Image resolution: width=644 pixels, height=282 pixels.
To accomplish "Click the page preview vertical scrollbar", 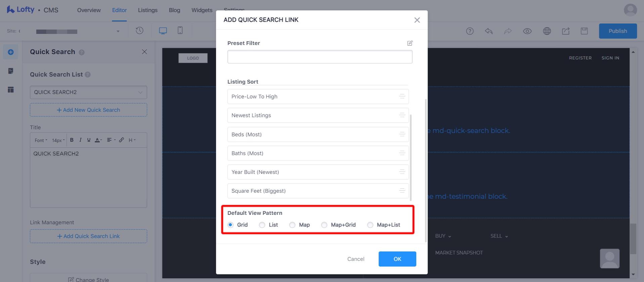I will 633,239.
